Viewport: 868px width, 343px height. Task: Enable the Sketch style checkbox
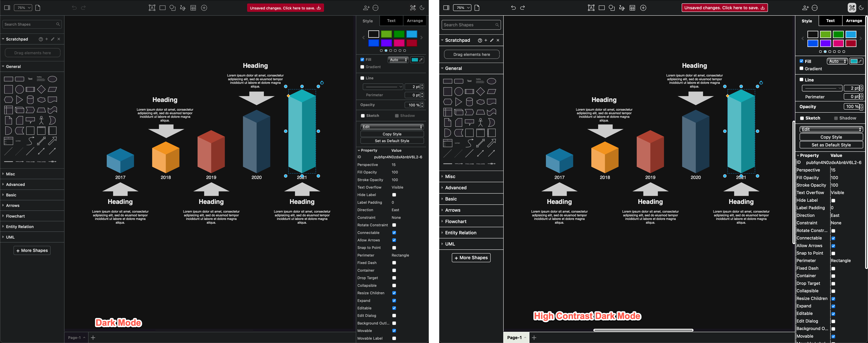click(x=362, y=115)
